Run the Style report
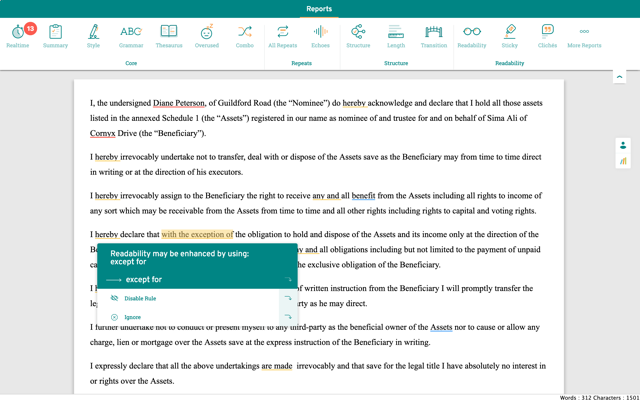 [93, 36]
